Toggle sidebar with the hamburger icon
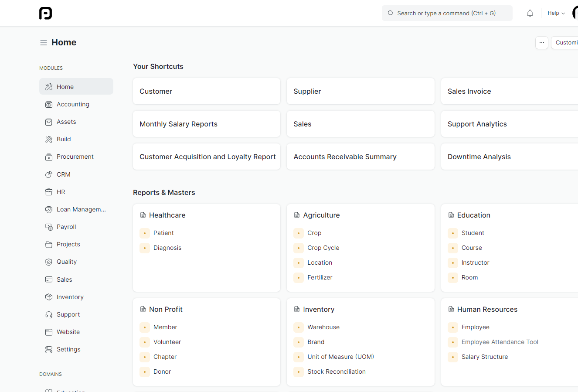Image resolution: width=578 pixels, height=392 pixels. [x=44, y=43]
